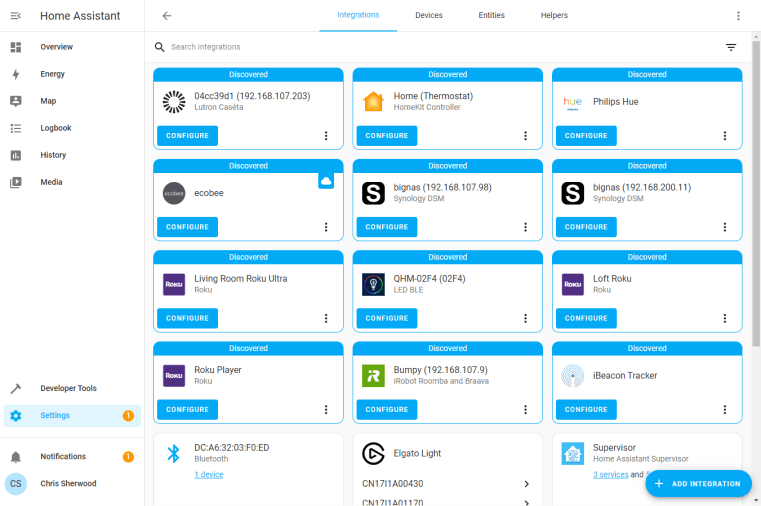This screenshot has width=761, height=506.
Task: Open more options for ecobee card
Action: pos(326,227)
